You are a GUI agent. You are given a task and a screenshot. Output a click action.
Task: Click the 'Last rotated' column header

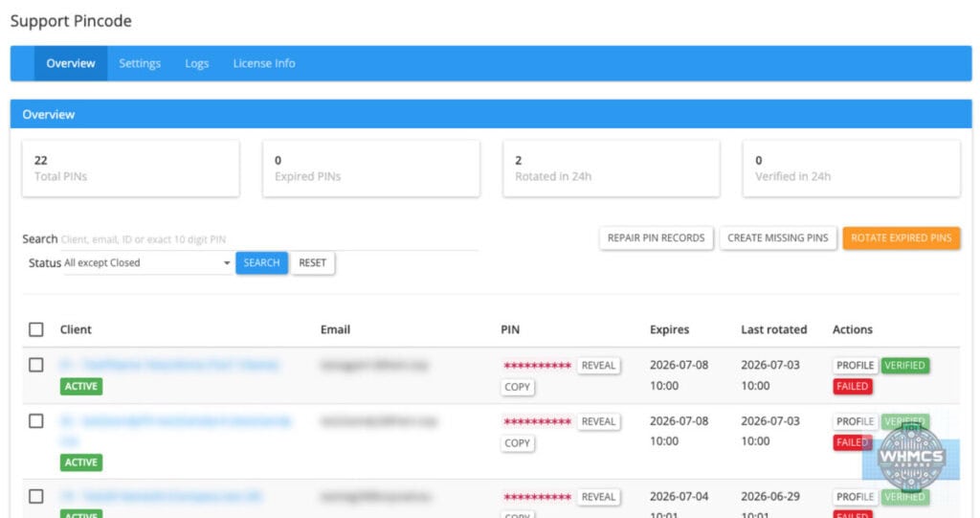point(773,329)
